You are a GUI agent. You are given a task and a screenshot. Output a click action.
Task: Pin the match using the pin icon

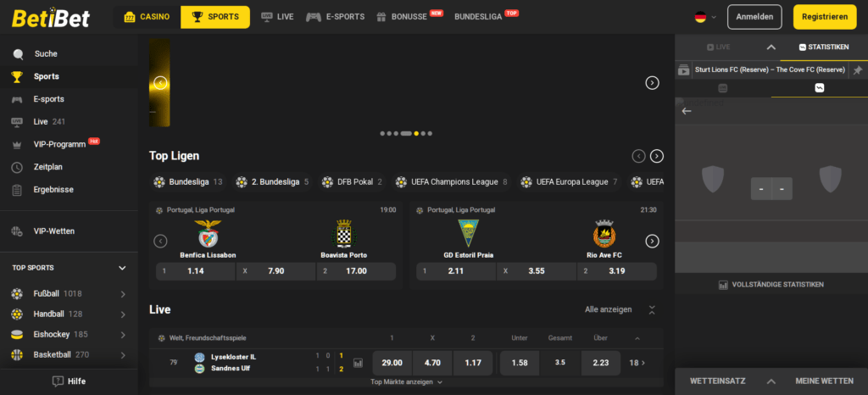[x=858, y=70]
